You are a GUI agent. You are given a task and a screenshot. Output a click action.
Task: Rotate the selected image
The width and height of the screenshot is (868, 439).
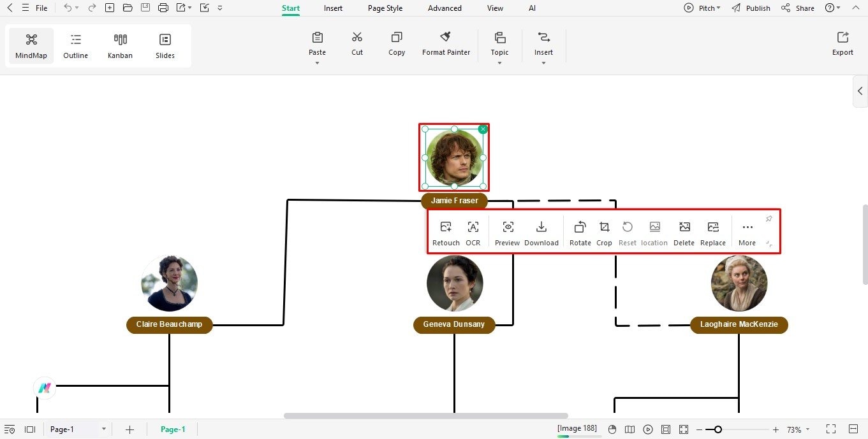[580, 233]
